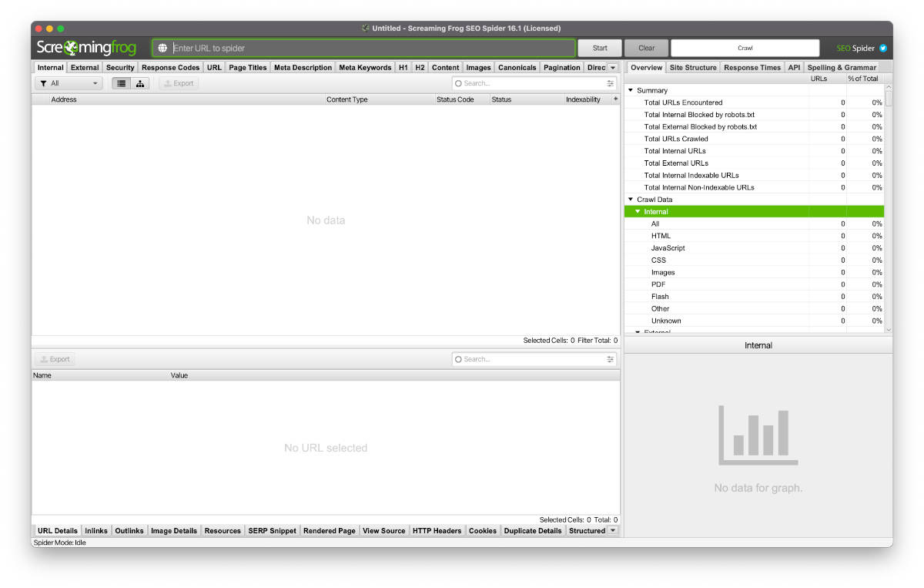
Task: Select the Pagination tab
Action: pos(562,68)
